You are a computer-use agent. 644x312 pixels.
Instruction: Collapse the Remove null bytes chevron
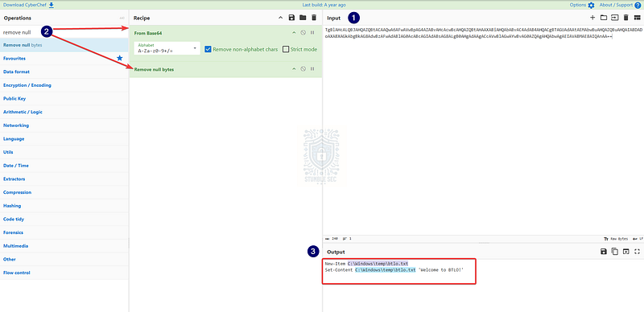(x=294, y=69)
